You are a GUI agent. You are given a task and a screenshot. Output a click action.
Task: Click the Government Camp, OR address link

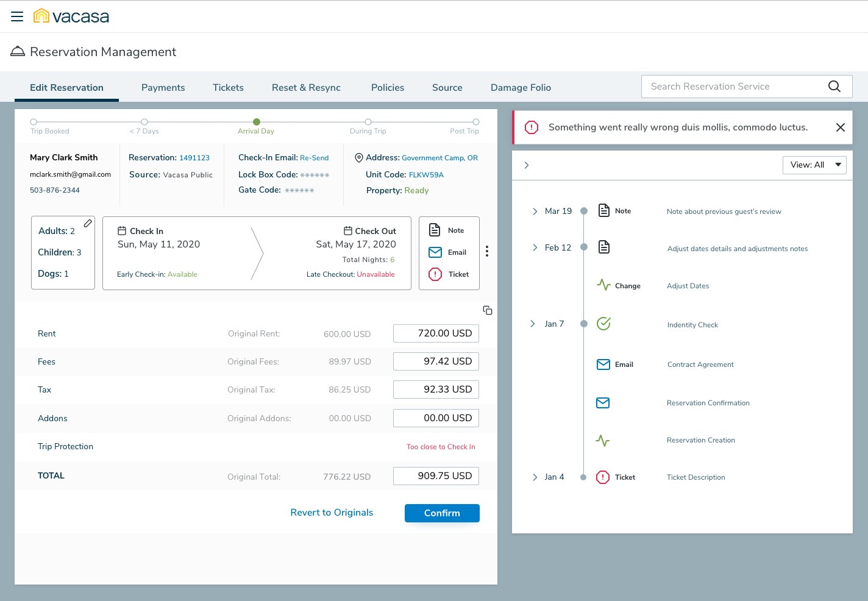(x=439, y=158)
